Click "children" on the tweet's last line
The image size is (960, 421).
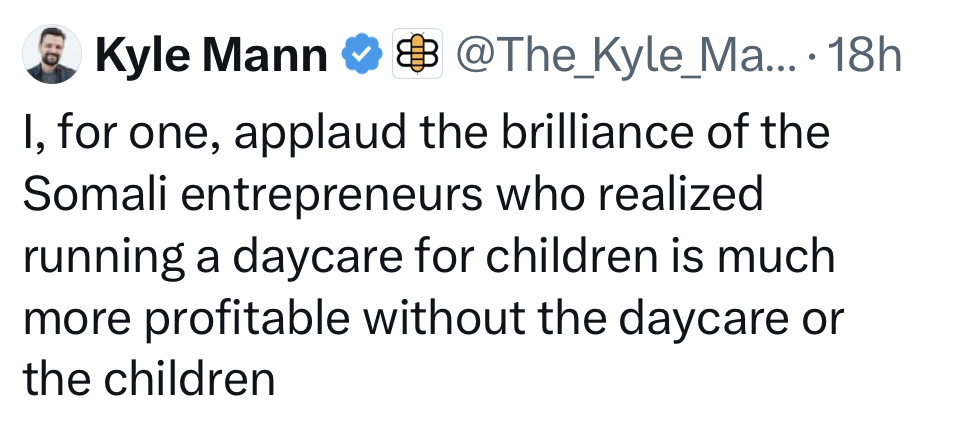(190, 379)
